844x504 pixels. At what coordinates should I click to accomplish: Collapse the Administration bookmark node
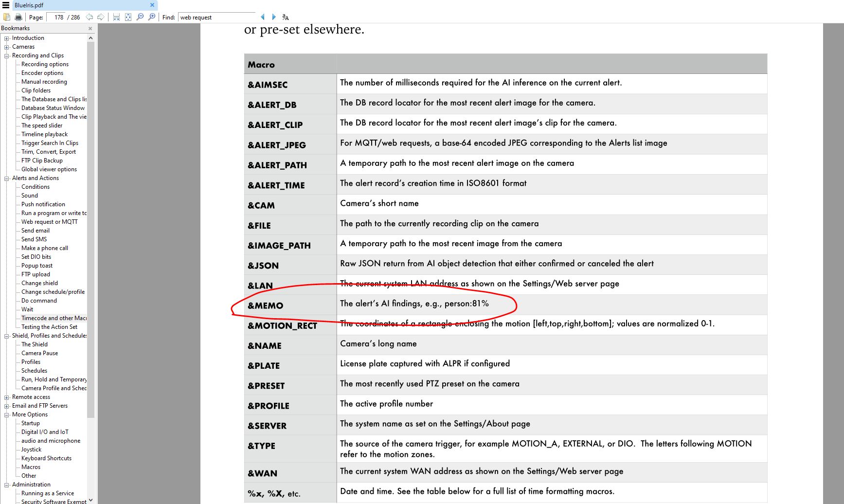[x=7, y=485]
